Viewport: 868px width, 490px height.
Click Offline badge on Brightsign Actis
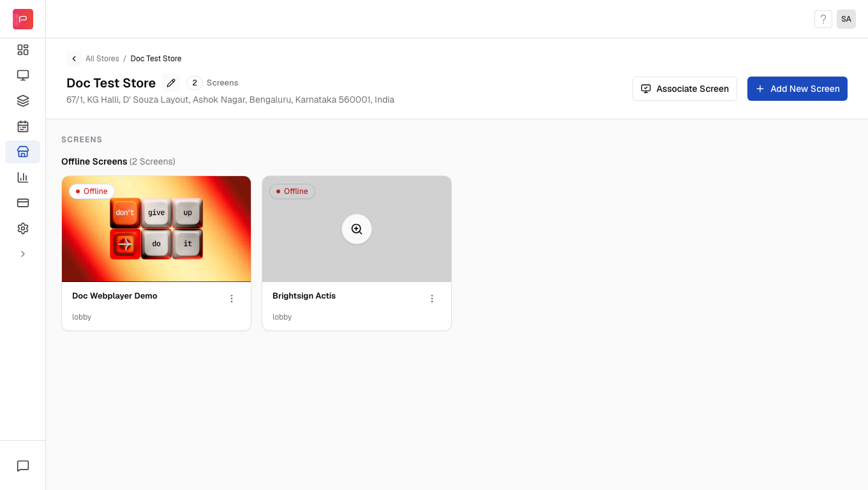[292, 191]
